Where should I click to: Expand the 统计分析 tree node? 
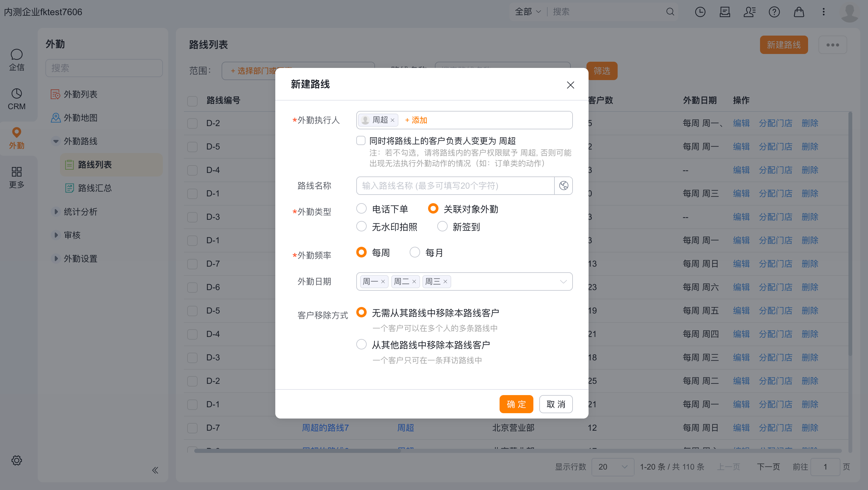click(x=56, y=212)
